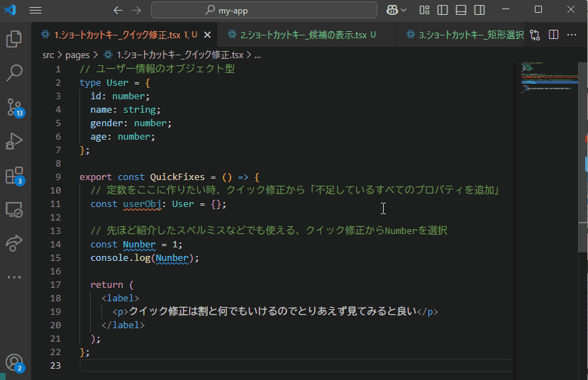
Task: Open the Copilot dropdown arrow
Action: [x=404, y=10]
